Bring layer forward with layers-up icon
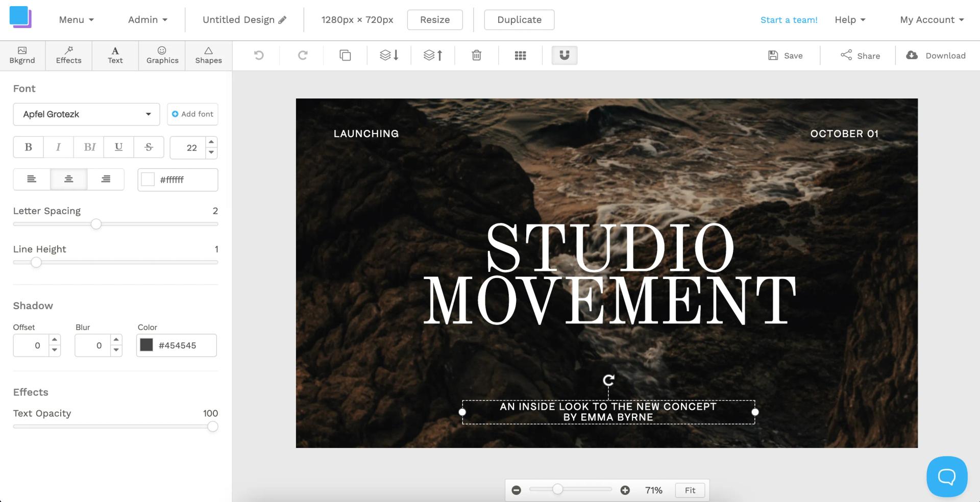980x502 pixels. 433,55
